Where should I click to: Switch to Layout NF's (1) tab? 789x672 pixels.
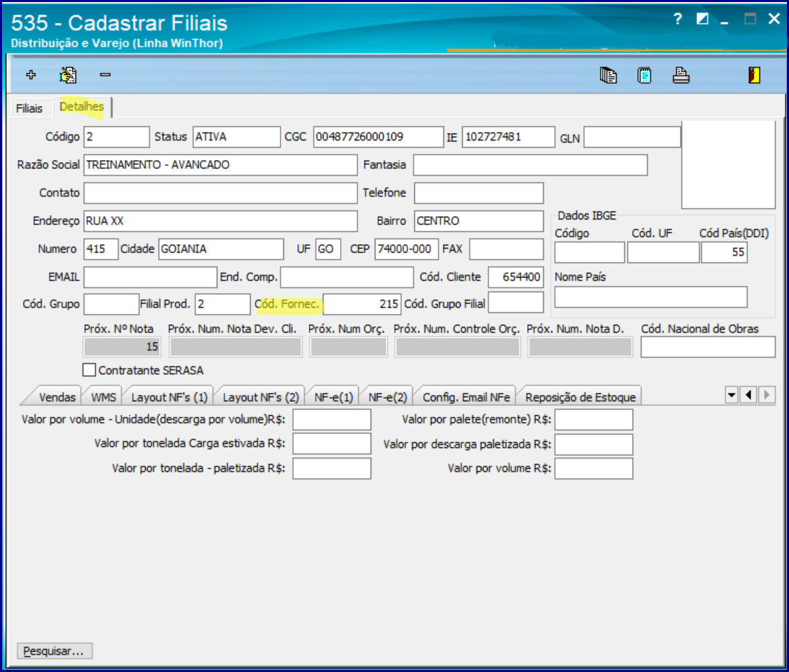[x=169, y=397]
